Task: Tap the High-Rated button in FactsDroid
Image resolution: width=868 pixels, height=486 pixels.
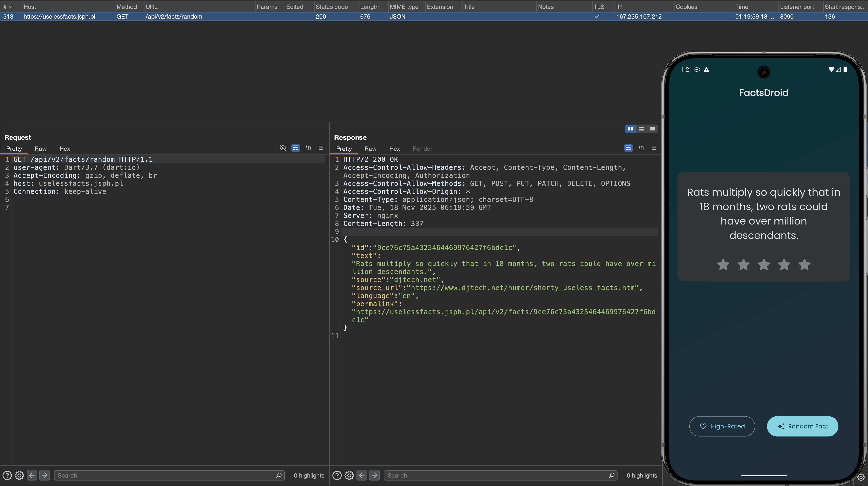Action: pos(722,426)
